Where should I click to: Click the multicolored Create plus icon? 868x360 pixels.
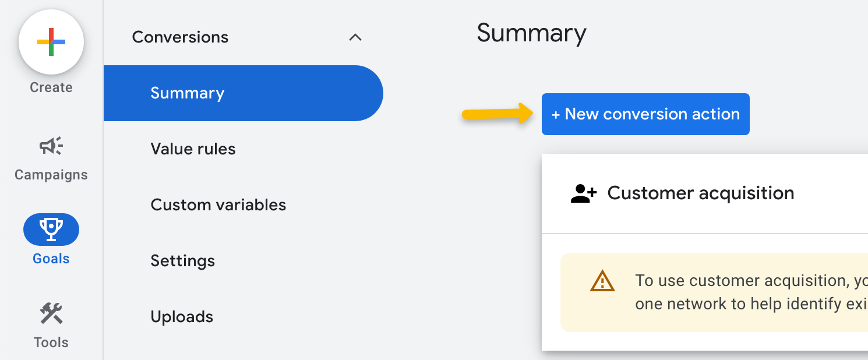coord(51,42)
